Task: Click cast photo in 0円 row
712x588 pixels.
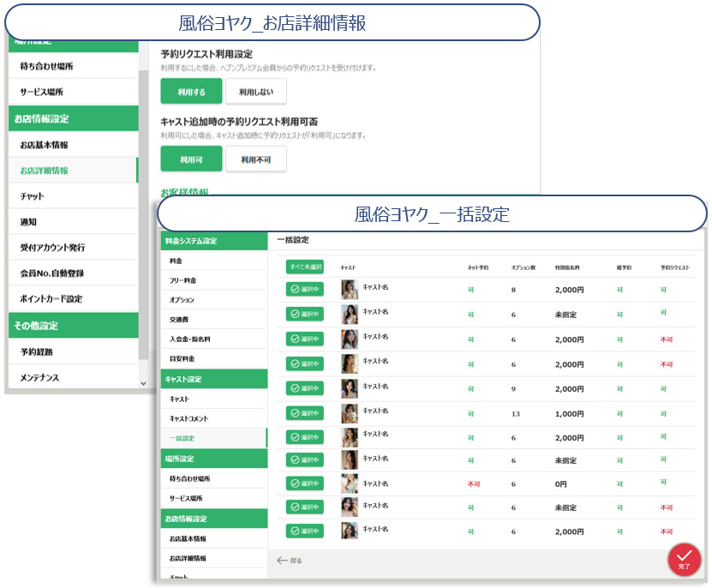Action: point(350,484)
